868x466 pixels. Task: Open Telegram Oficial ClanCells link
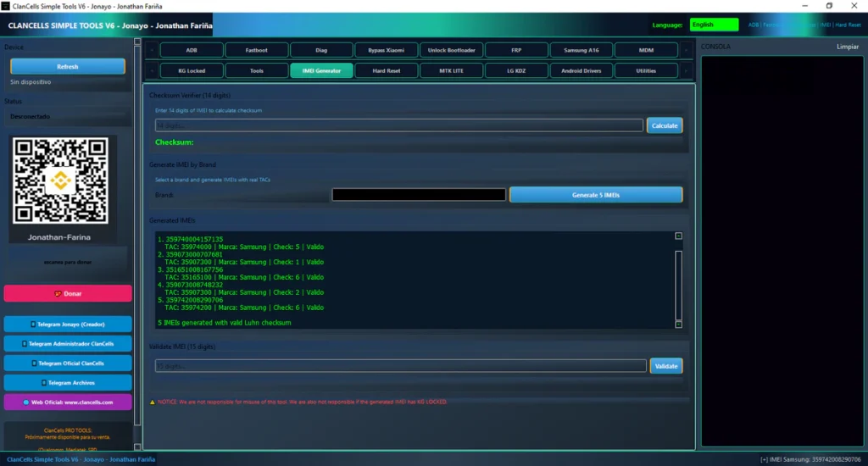click(68, 363)
